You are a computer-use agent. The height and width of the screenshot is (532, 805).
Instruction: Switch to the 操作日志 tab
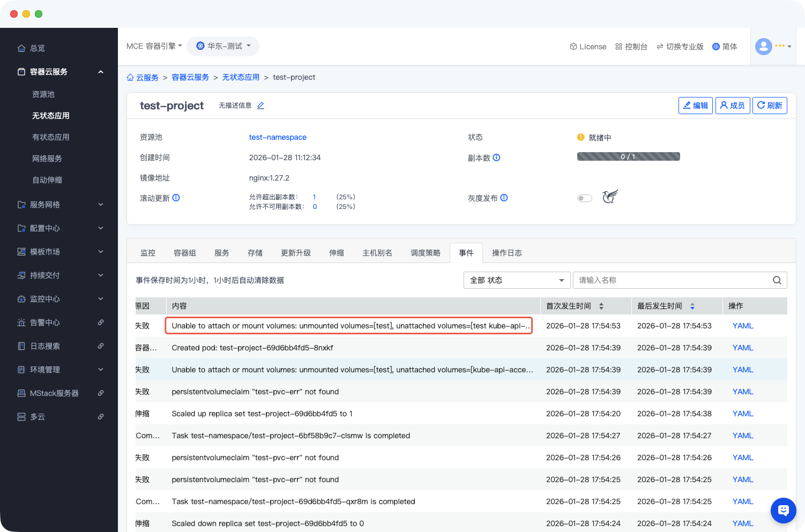coord(506,253)
